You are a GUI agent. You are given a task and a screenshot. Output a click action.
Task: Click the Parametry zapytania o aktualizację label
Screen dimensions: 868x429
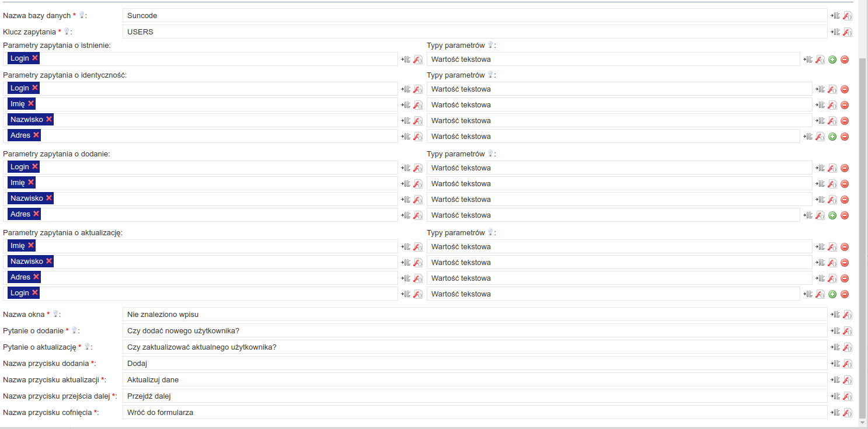click(62, 232)
